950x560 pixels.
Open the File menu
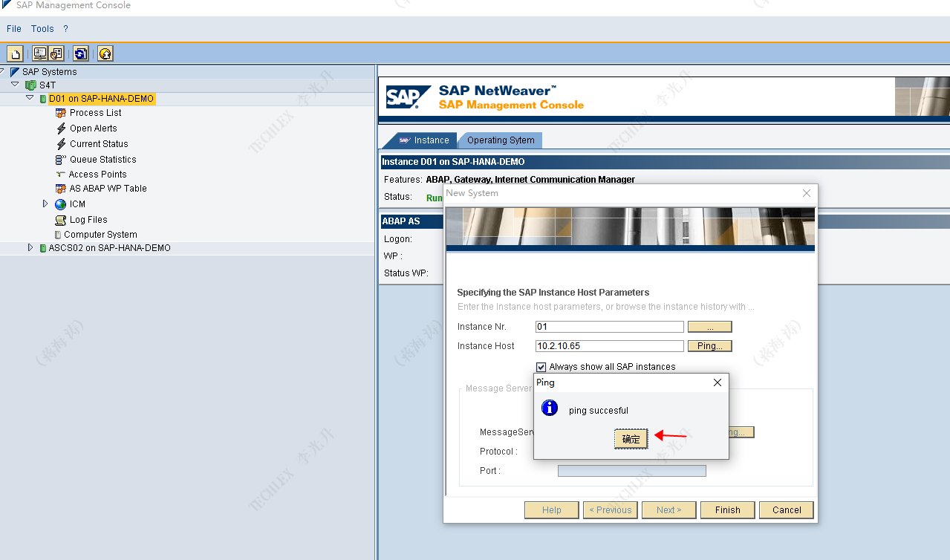coord(14,29)
